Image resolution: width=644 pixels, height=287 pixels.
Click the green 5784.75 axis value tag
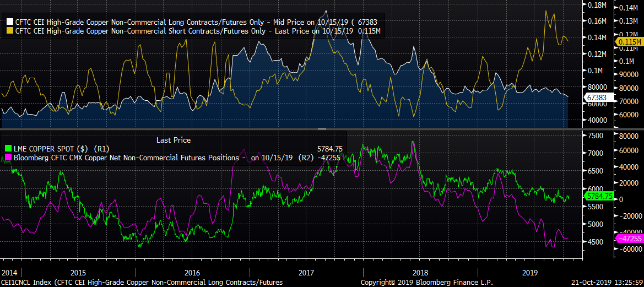tap(598, 197)
